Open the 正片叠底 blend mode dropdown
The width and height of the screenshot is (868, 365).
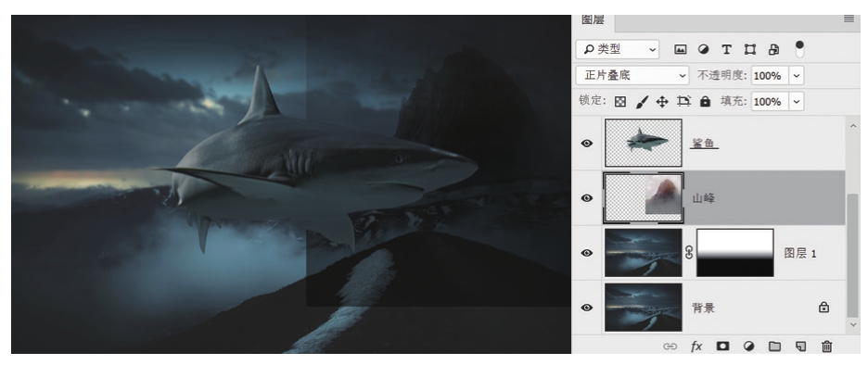point(632,75)
